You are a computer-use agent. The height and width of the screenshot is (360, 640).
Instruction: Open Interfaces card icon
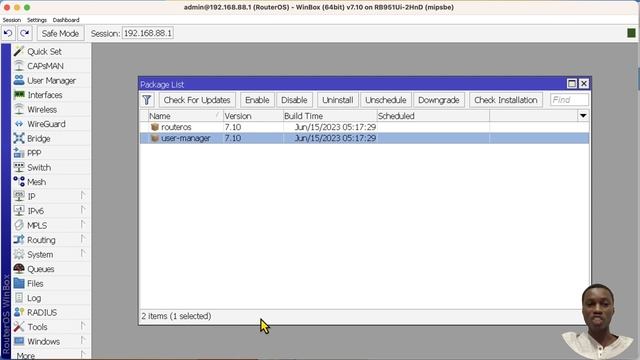pos(19,95)
